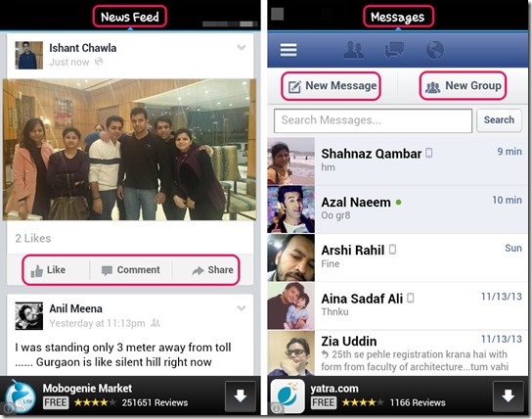Open Arshi Rahil's profile picture thread

pos(290,257)
